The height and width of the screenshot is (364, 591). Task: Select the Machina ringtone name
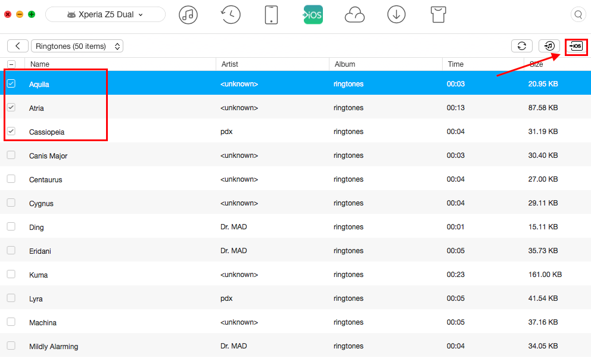(x=42, y=322)
